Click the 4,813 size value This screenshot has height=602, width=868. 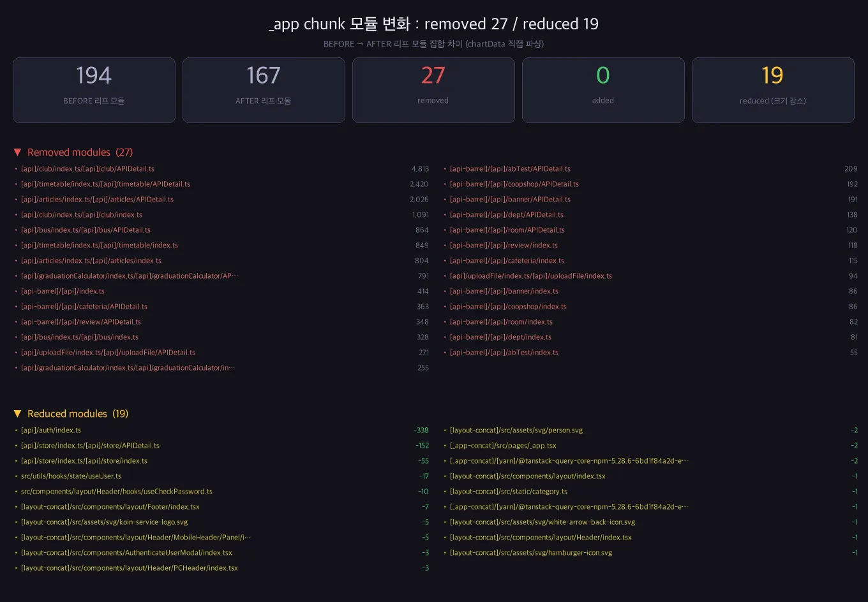pyautogui.click(x=420, y=169)
